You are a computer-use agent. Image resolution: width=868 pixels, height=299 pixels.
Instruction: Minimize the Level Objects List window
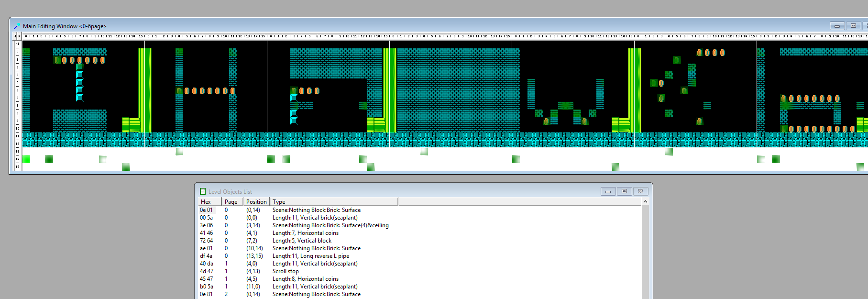click(608, 191)
